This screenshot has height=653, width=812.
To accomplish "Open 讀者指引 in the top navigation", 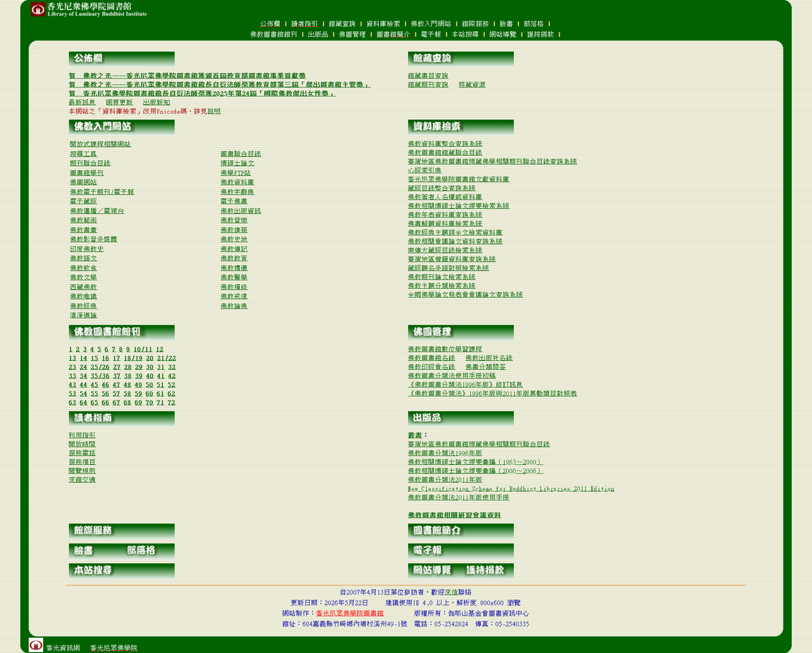I will (304, 24).
